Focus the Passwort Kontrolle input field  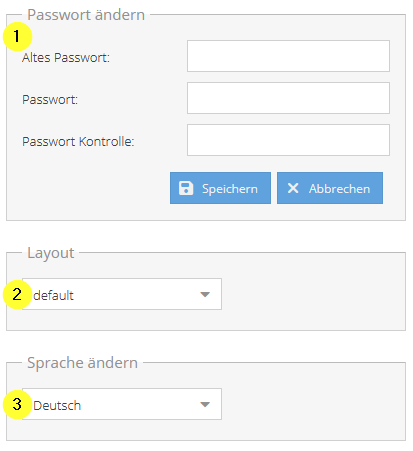pyautogui.click(x=288, y=140)
